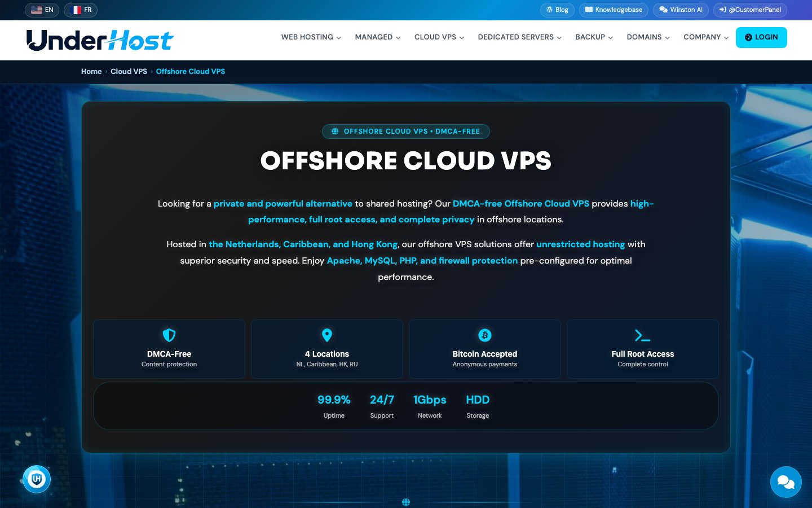812x508 pixels.
Task: Click the 'Anonymous payments' subtitle
Action: click(x=485, y=365)
